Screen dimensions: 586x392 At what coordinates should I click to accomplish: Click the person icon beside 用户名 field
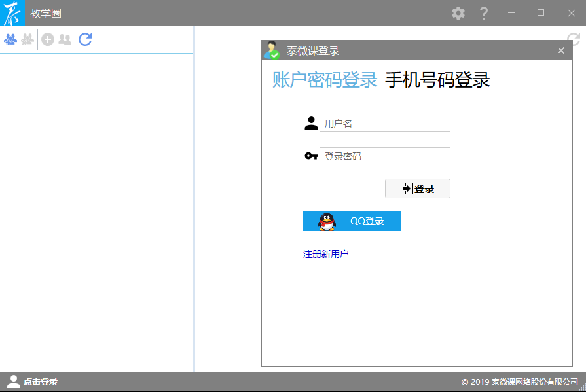click(x=311, y=123)
